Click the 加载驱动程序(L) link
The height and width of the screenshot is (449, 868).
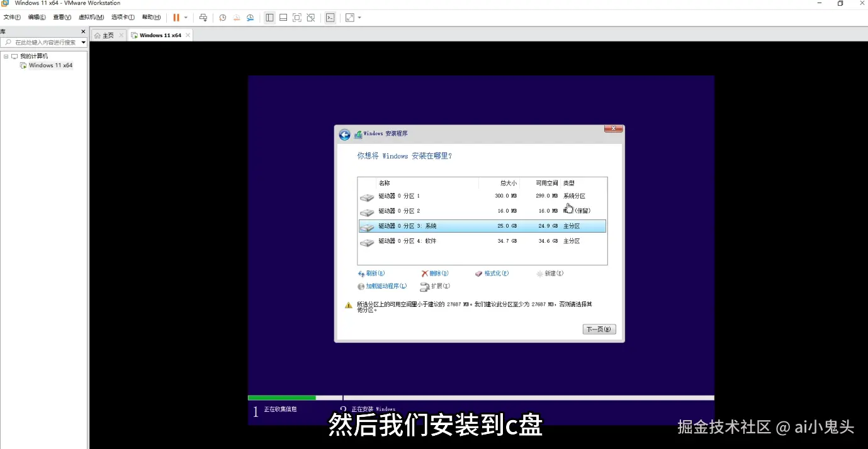(x=382, y=286)
